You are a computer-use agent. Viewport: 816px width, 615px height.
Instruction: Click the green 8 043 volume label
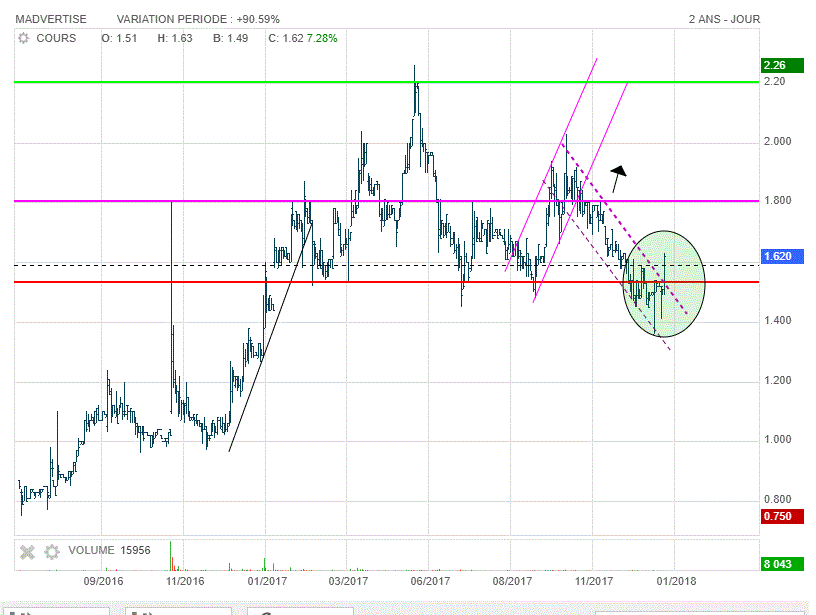click(x=782, y=564)
